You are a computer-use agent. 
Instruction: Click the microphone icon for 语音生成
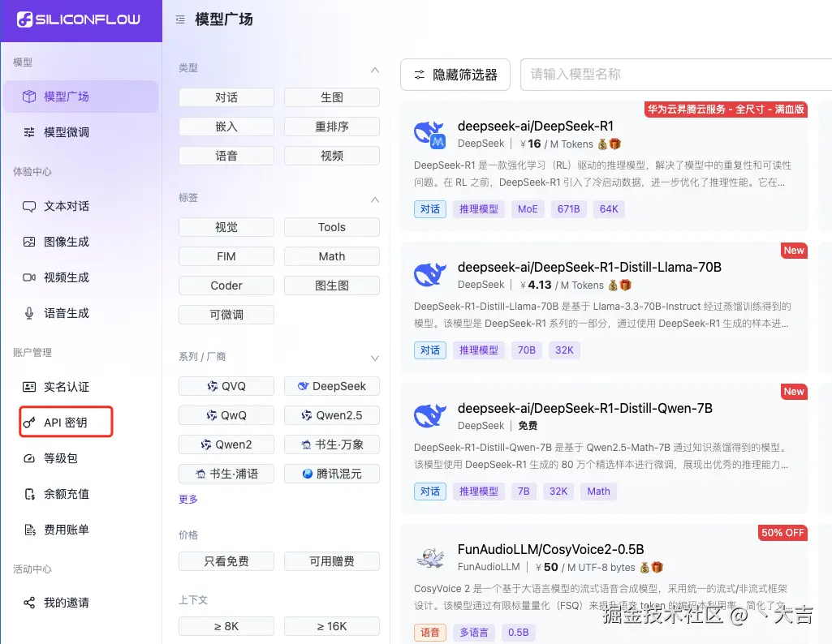pos(29,313)
